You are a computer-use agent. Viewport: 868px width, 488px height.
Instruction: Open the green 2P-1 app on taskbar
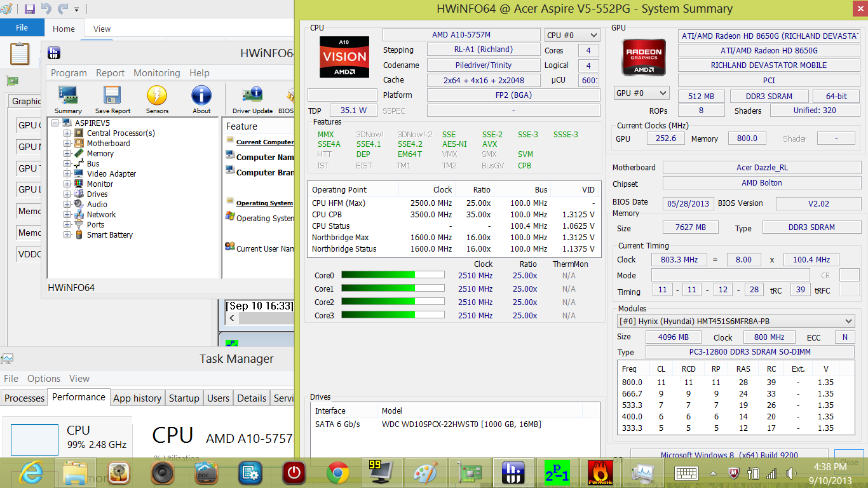coord(557,473)
